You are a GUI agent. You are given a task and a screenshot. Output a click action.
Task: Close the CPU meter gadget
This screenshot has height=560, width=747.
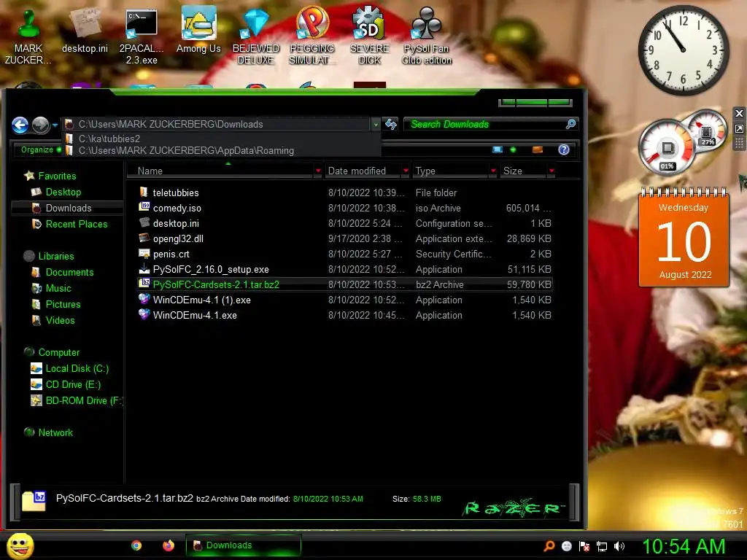click(x=739, y=113)
